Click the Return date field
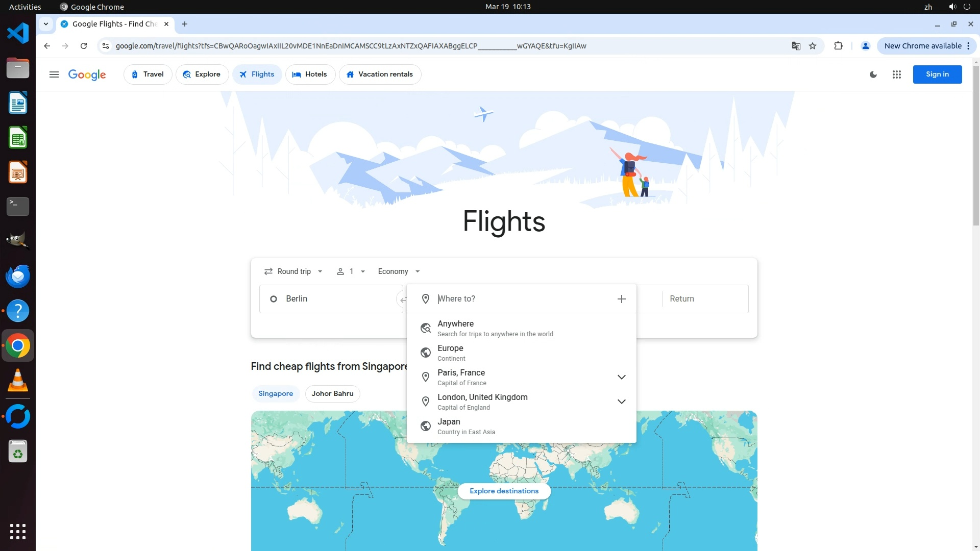This screenshot has width=980, height=551. 704,299
